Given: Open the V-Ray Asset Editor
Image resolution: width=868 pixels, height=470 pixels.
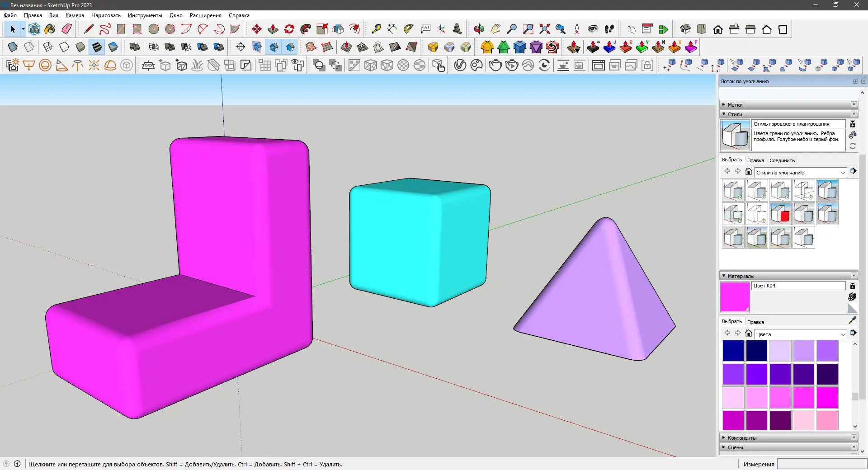Looking at the screenshot, I should pos(460,65).
